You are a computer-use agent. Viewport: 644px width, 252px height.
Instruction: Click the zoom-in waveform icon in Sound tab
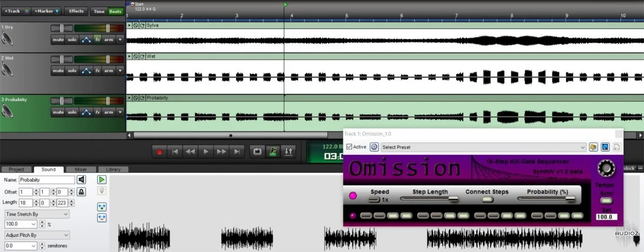coord(101,207)
